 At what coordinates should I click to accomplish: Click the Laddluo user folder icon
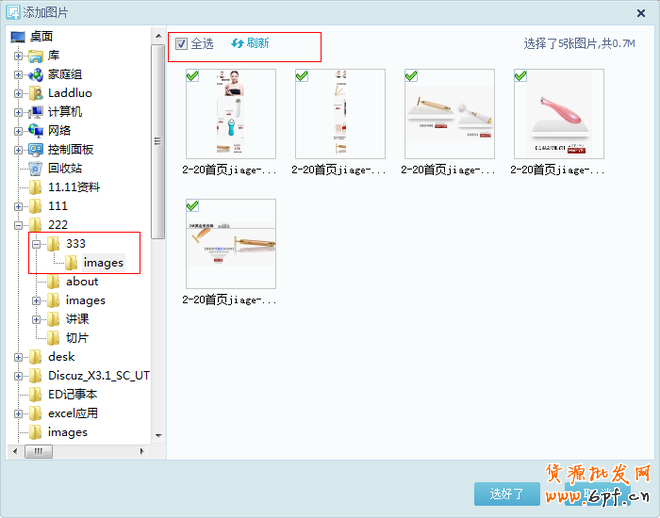tap(37, 93)
